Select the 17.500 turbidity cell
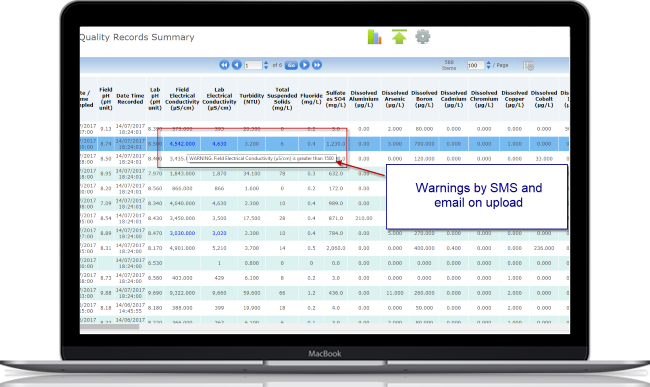 252,218
